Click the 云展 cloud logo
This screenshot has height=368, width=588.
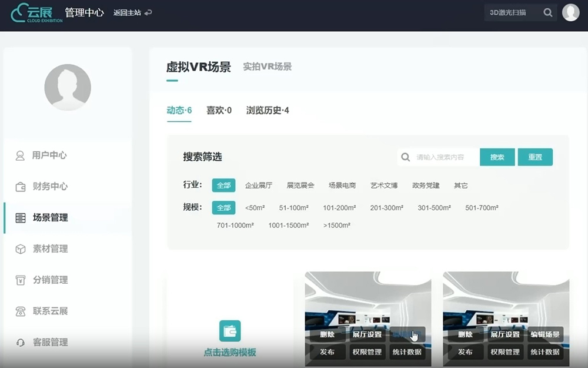pyautogui.click(x=34, y=12)
